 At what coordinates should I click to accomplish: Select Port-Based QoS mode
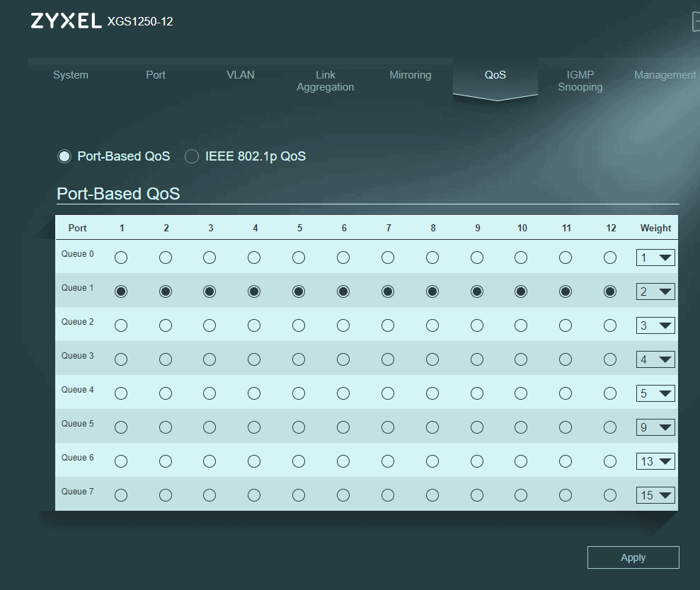64,156
